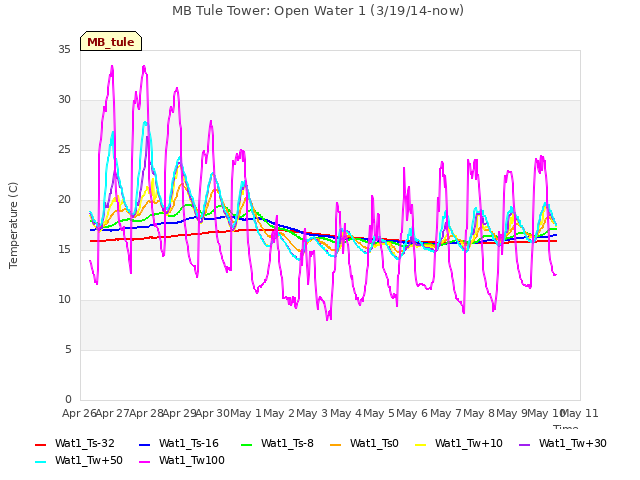Viewport: 640px width, 480px height.
Task: Click the Wat1_Tw100 legend label
Action: tap(192, 460)
